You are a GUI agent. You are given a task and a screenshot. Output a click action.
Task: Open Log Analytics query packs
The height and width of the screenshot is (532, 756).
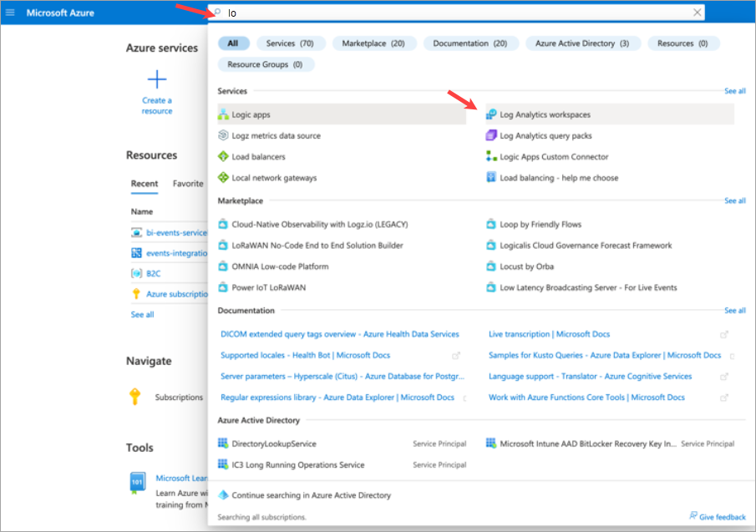click(545, 135)
